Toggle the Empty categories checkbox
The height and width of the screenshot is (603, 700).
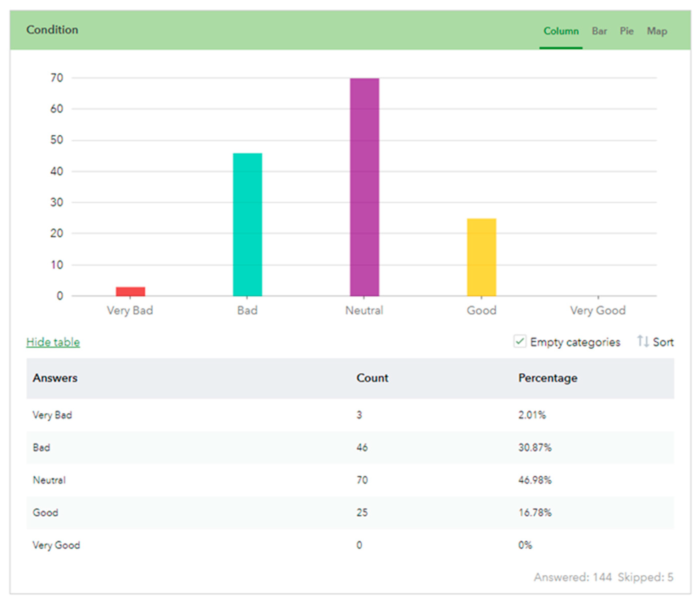520,341
